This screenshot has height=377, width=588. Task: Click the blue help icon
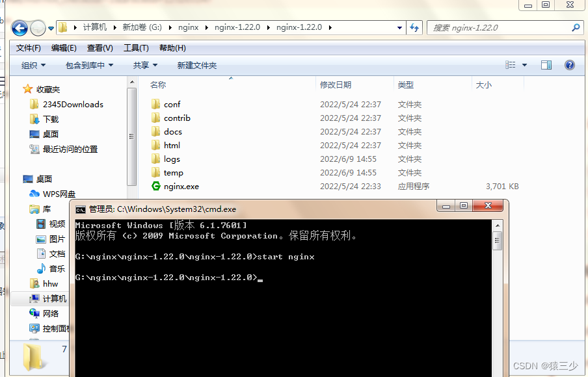coord(570,65)
